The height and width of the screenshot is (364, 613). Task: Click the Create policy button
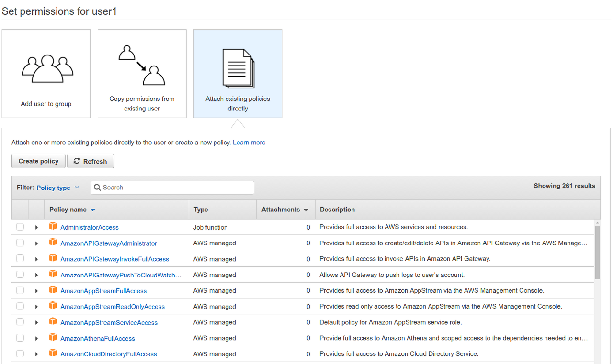click(x=38, y=161)
